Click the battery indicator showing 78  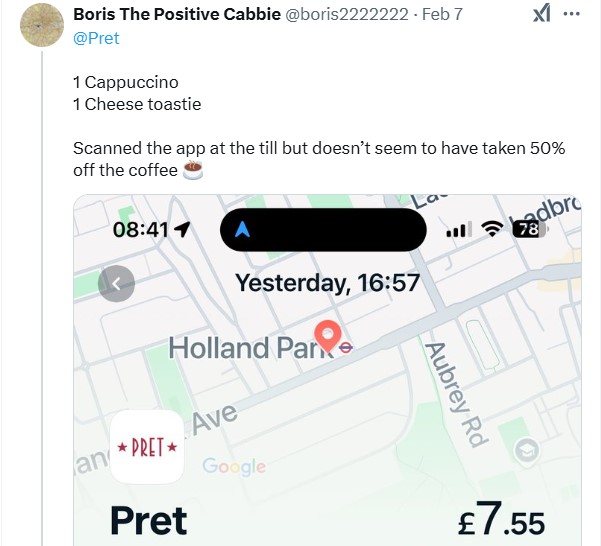[x=527, y=229]
